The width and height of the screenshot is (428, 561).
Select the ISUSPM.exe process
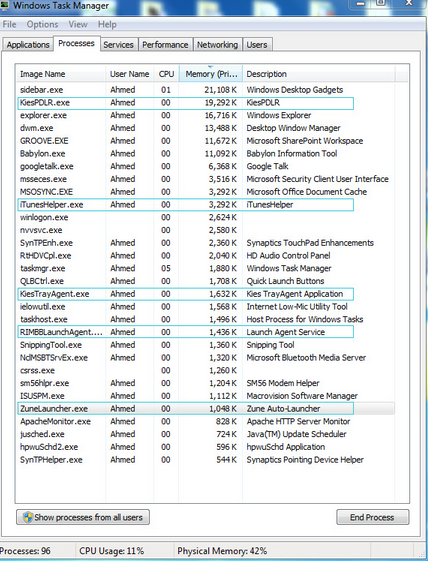pos(205,396)
